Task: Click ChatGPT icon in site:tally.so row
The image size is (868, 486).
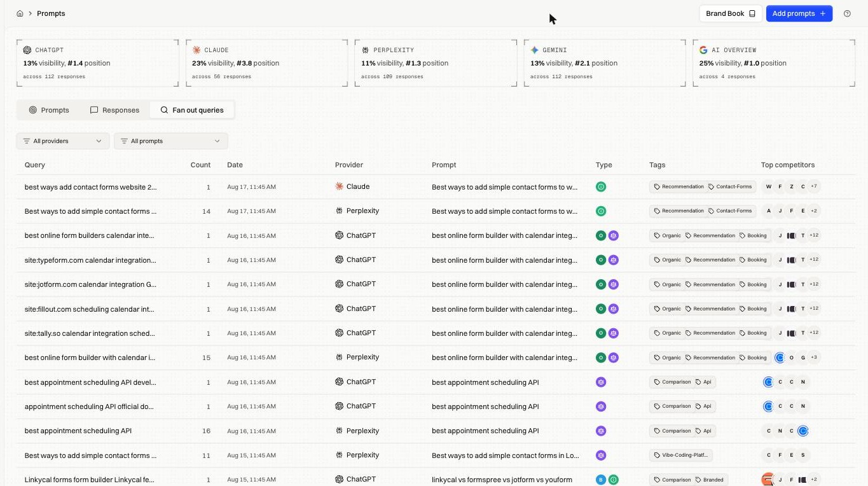Action: [x=340, y=333]
